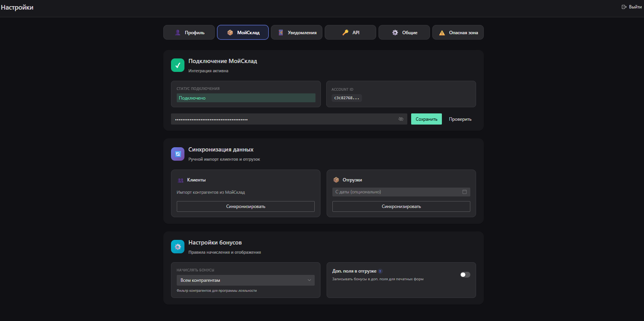The width and height of the screenshot is (644, 321).
Task: Click the box icon next to Отгрузки
Action: 336,180
